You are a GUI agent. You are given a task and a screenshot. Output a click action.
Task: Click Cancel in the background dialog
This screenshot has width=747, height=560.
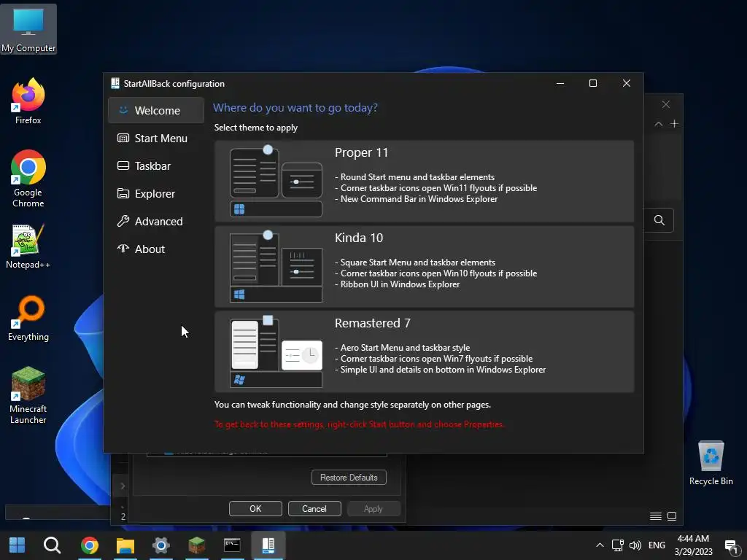[314, 508]
